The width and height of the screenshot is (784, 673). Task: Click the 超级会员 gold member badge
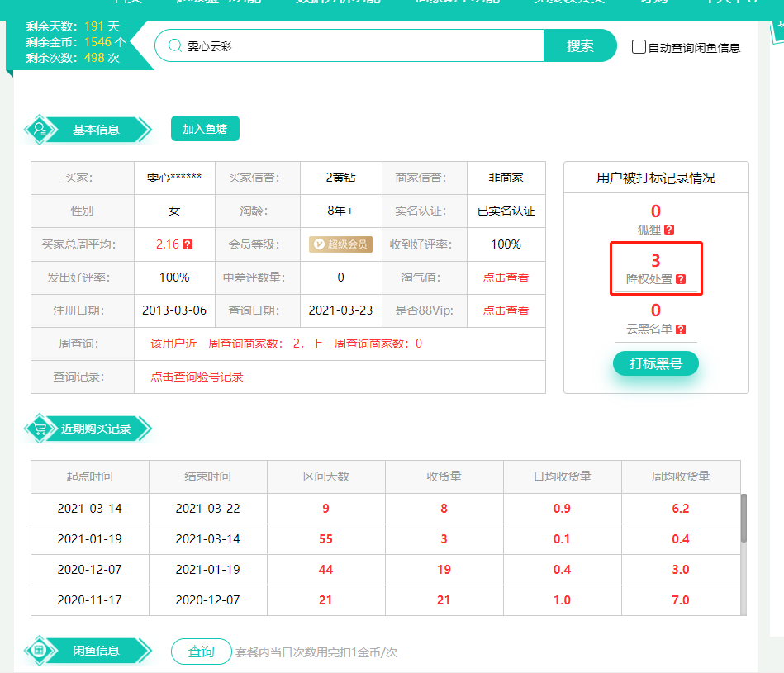click(341, 244)
